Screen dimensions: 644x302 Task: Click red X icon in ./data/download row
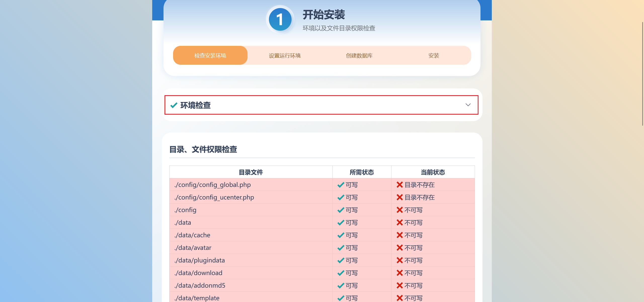tap(399, 273)
